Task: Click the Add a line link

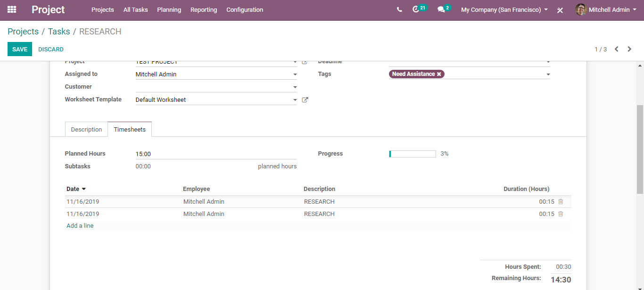Action: point(80,226)
